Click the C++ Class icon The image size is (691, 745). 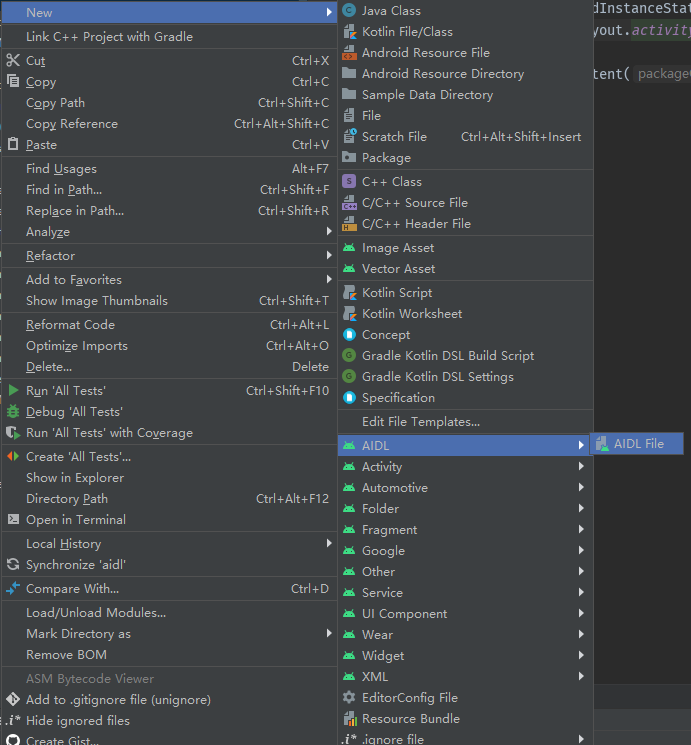(349, 181)
